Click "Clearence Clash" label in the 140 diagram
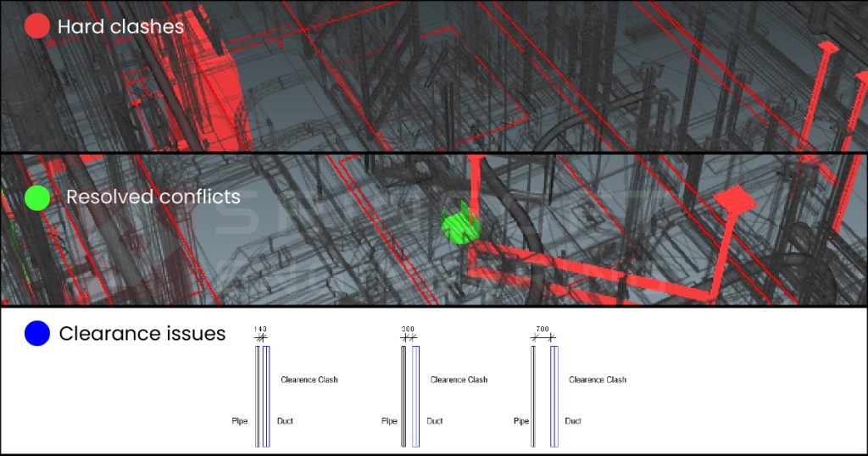Viewport: 868px width, 456px height. [x=309, y=380]
